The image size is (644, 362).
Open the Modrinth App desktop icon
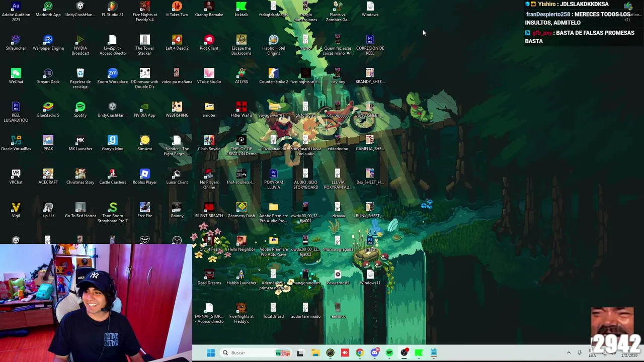click(x=48, y=9)
